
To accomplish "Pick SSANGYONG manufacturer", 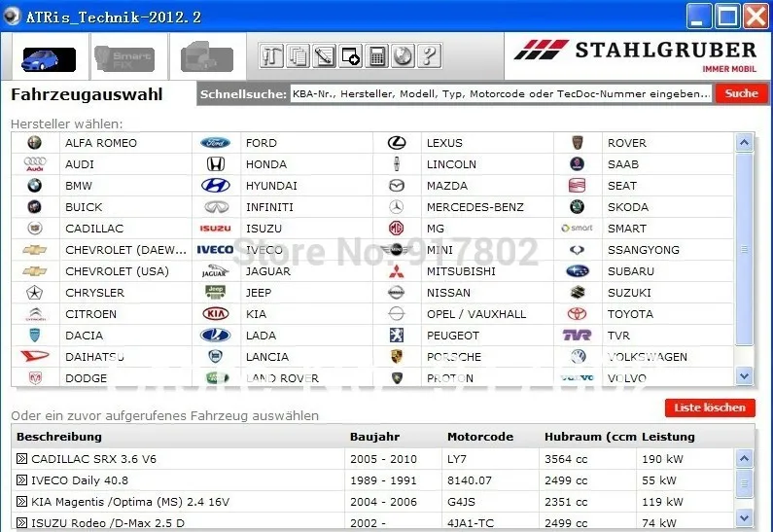I will (644, 250).
